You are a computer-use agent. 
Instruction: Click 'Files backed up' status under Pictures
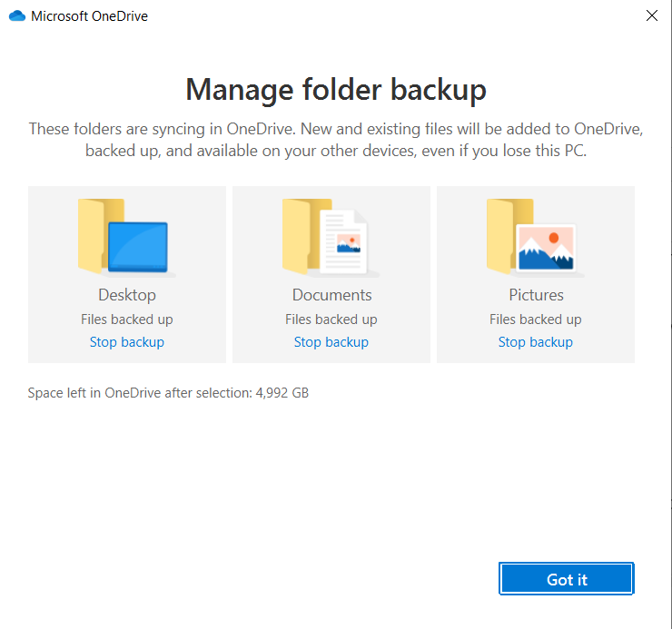(x=536, y=319)
